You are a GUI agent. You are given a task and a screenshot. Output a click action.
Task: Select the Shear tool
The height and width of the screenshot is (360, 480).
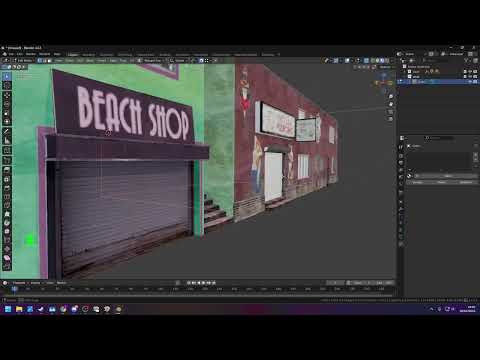[7, 257]
